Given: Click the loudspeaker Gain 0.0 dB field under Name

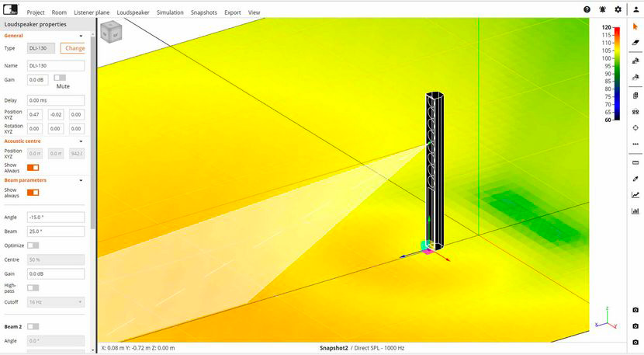Looking at the screenshot, I should tap(38, 80).
